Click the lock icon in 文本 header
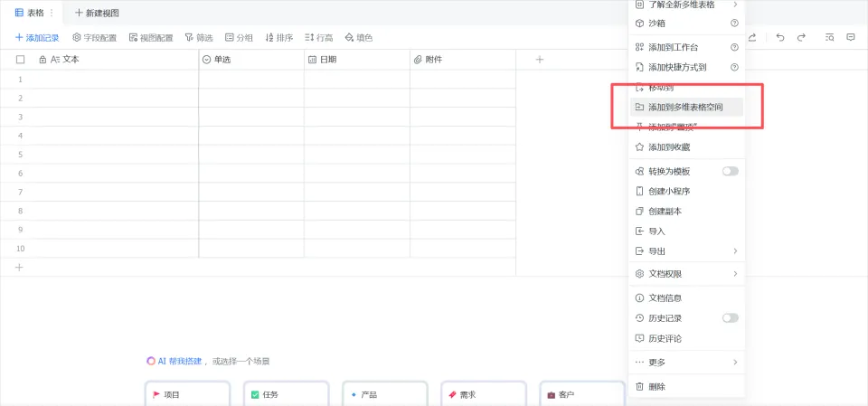Screen dimensions: 868x406 tap(42, 60)
